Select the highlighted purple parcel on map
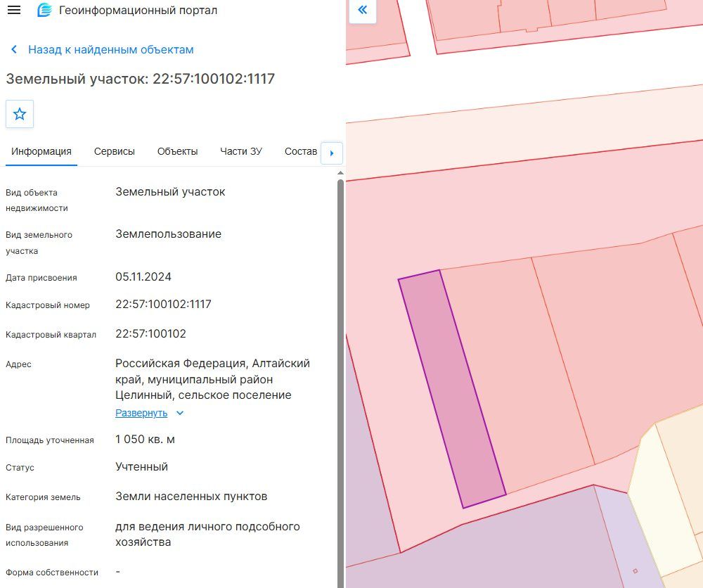 pyautogui.click(x=452, y=389)
